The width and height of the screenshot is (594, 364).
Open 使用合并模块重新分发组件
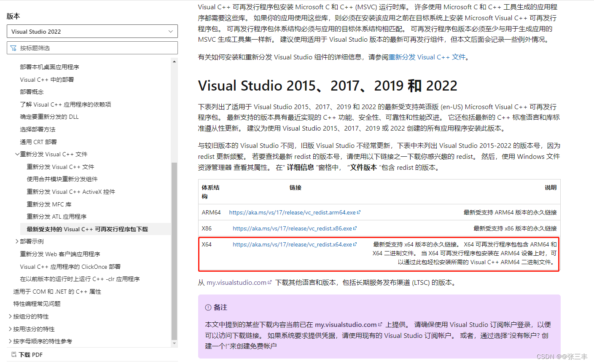click(62, 179)
